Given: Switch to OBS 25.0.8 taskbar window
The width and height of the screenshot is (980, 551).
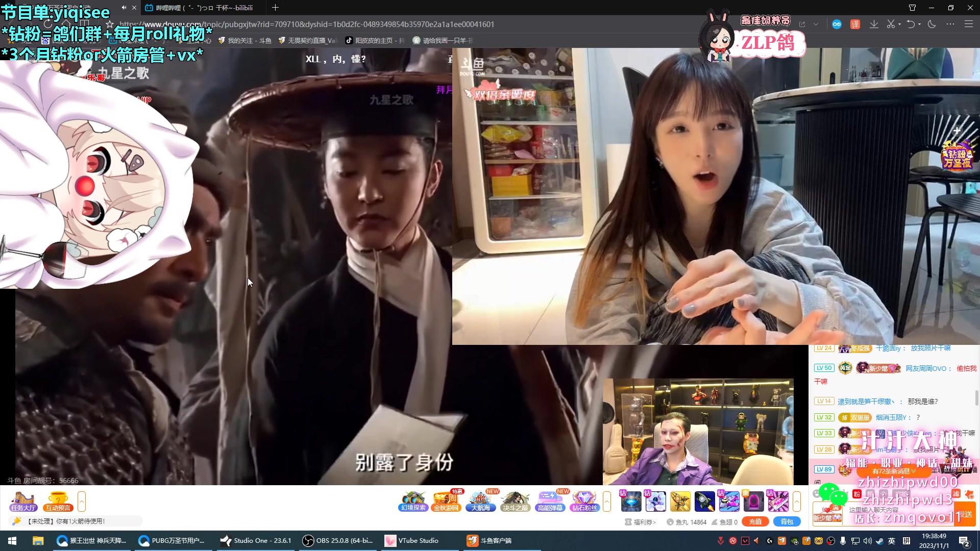Looking at the screenshot, I should (x=339, y=541).
